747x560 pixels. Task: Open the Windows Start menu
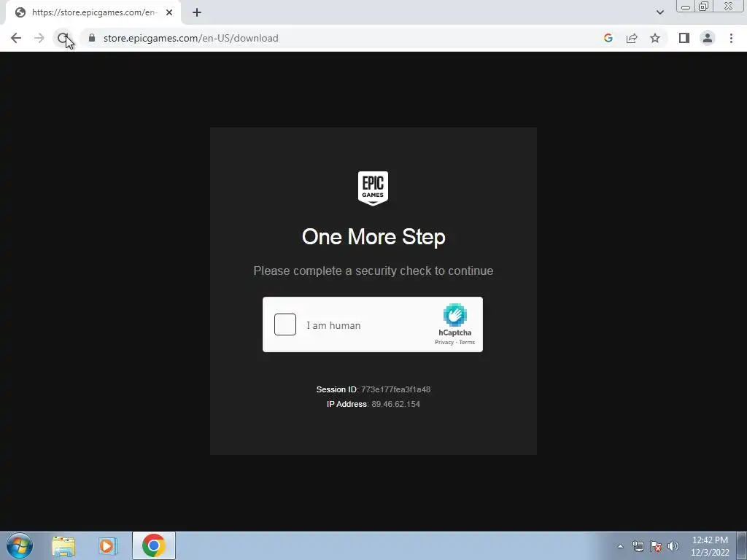click(20, 545)
